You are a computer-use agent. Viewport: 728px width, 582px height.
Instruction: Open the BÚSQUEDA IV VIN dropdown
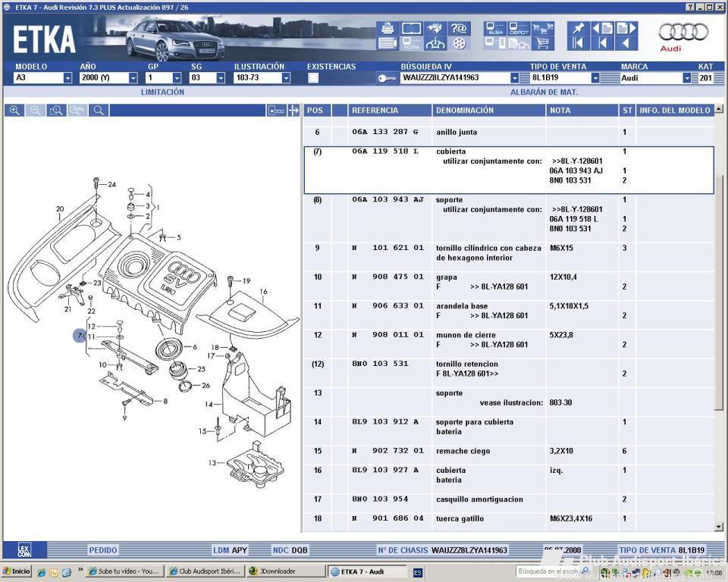tap(514, 78)
